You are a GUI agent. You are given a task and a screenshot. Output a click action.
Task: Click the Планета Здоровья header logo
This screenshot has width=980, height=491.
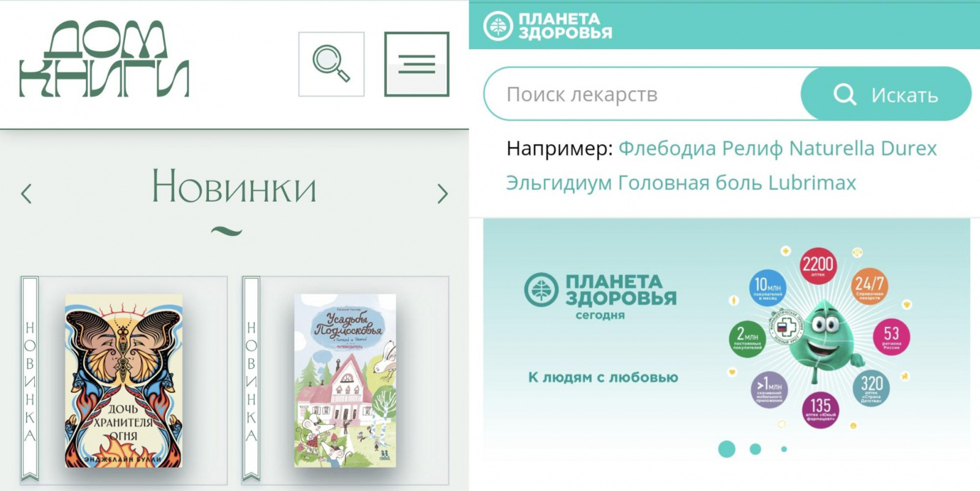click(x=548, y=26)
